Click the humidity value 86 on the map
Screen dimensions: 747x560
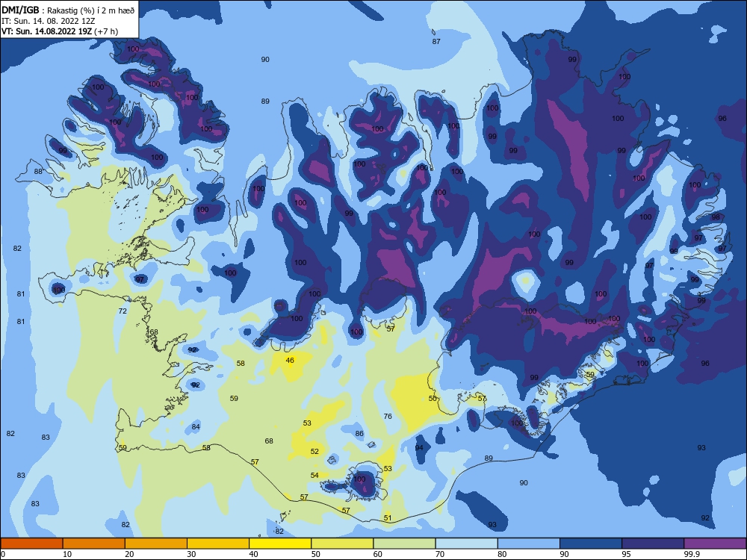359,433
